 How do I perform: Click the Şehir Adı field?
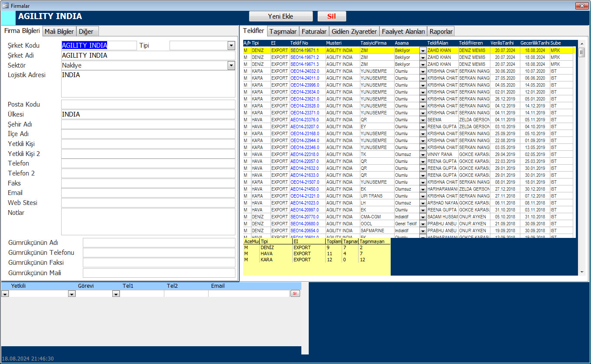[148, 124]
